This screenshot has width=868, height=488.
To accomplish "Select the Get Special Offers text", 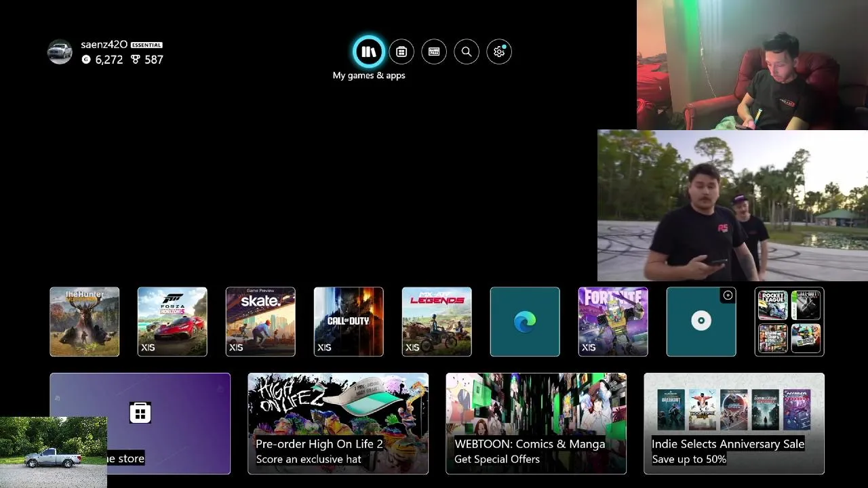I will (497, 460).
